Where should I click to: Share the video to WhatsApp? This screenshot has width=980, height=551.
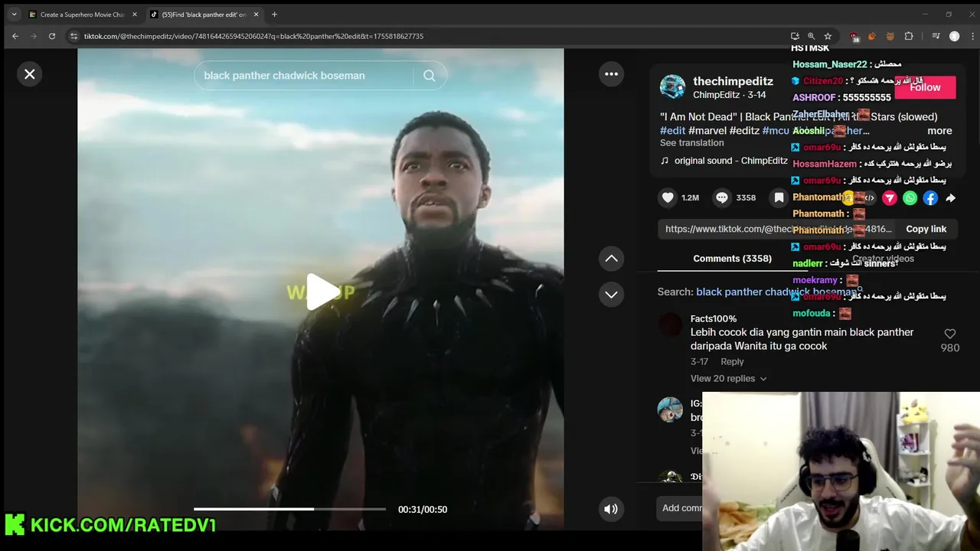tap(910, 198)
